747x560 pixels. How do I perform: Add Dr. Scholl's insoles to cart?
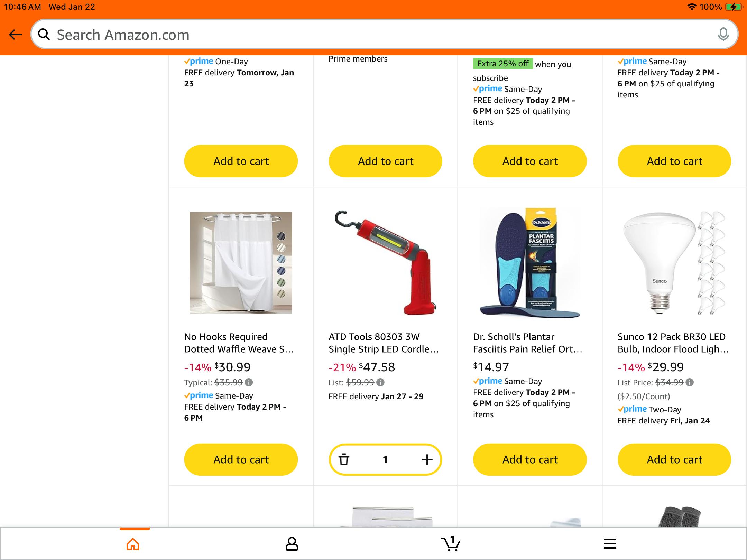click(530, 459)
